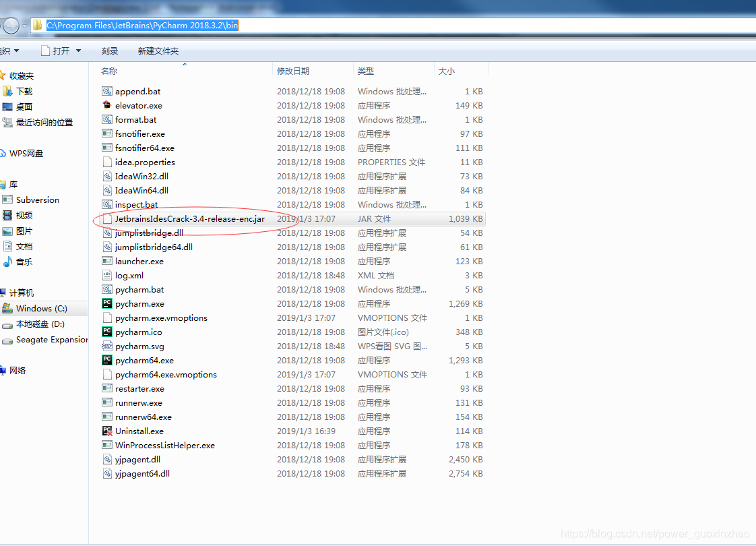Sort by the 修改日期 column header
The width and height of the screenshot is (756, 546).
tap(313, 71)
